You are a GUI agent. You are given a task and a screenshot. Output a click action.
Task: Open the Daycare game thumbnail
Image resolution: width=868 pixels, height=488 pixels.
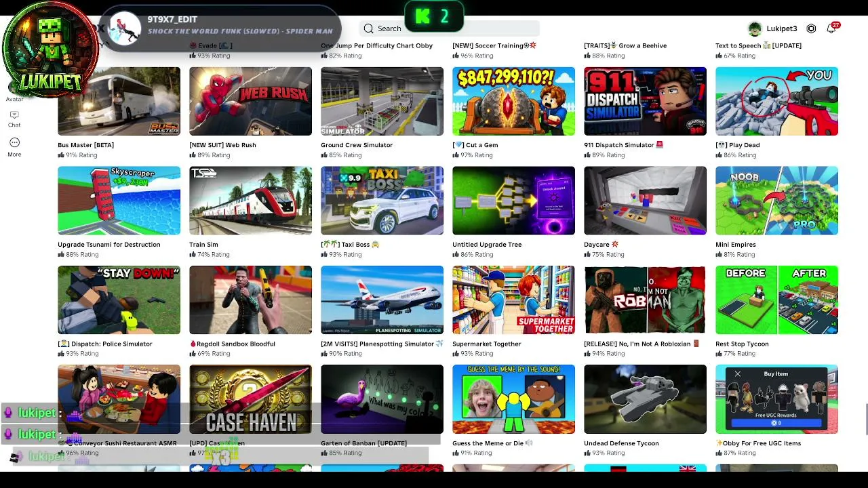[x=646, y=201]
